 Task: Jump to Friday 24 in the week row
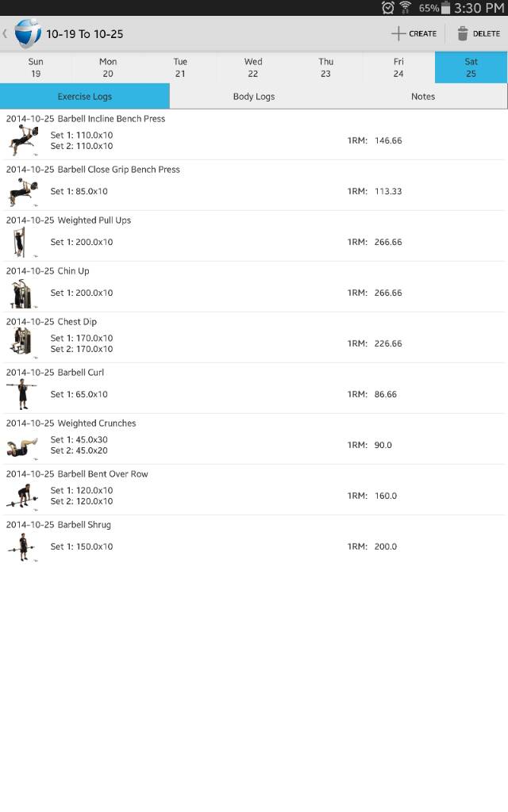point(398,67)
